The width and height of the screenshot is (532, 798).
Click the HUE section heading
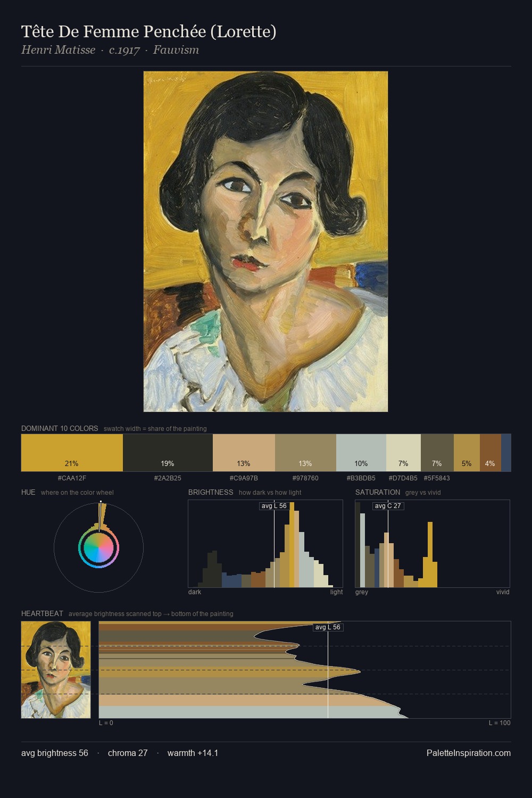point(28,492)
